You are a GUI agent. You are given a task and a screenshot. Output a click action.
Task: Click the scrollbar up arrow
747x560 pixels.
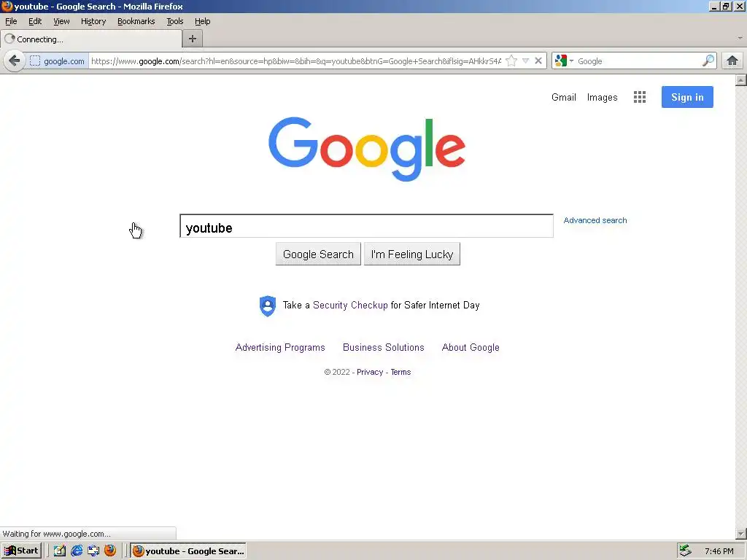[741, 80]
